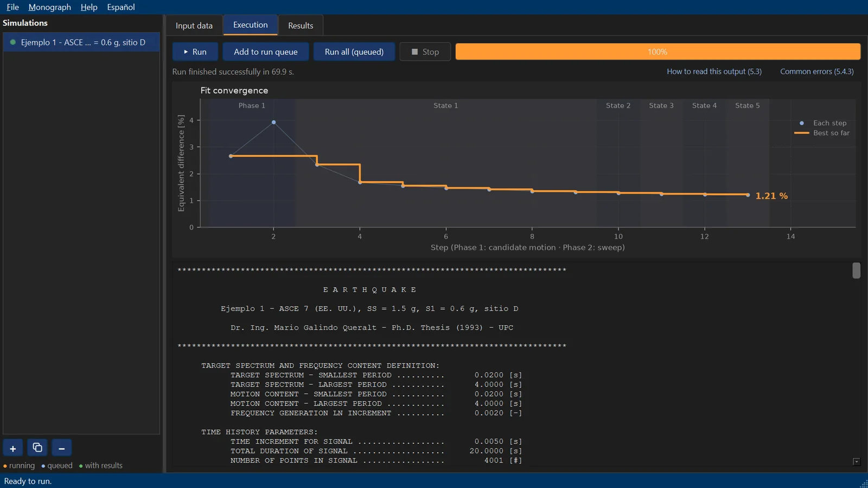The width and height of the screenshot is (868, 488).
Task: Click the peak data point at step 2
Action: coord(273,123)
